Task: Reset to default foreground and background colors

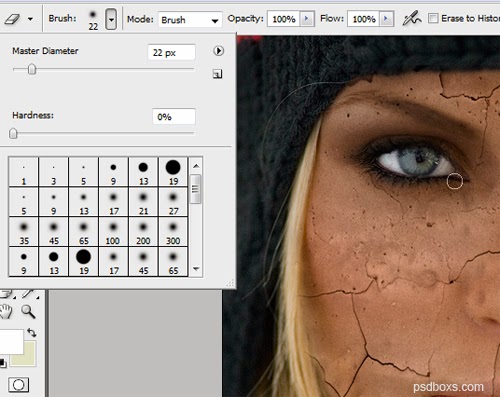Action: [x=3, y=363]
